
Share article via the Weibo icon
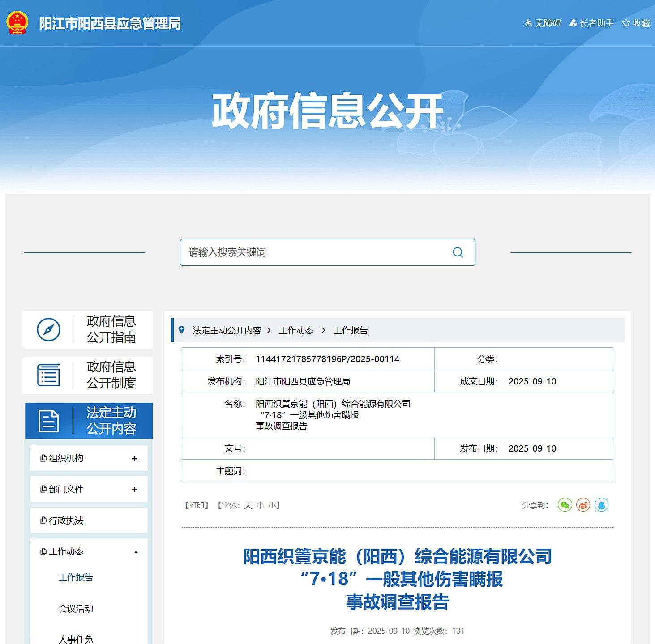(583, 505)
